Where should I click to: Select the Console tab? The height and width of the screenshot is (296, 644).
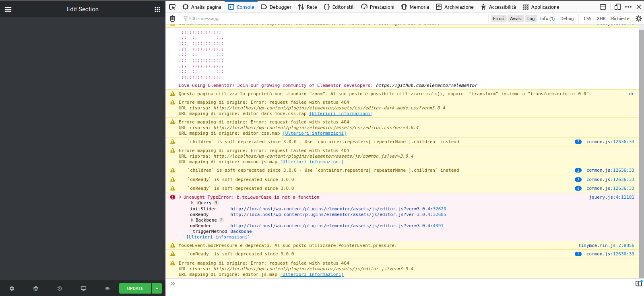(x=241, y=7)
